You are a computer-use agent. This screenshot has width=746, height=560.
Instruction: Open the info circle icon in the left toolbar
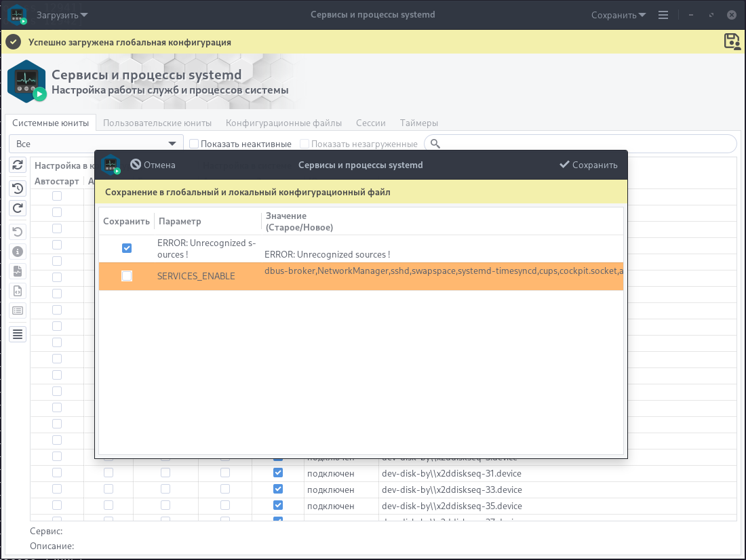(x=18, y=252)
